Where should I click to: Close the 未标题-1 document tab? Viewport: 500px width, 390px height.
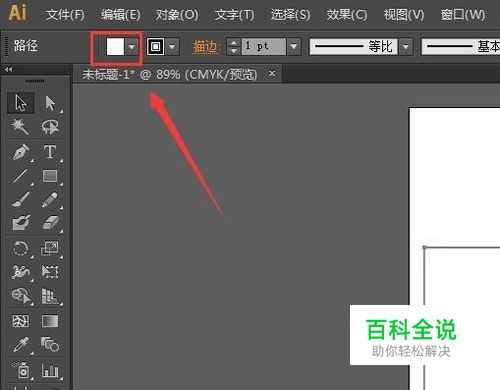click(272, 73)
